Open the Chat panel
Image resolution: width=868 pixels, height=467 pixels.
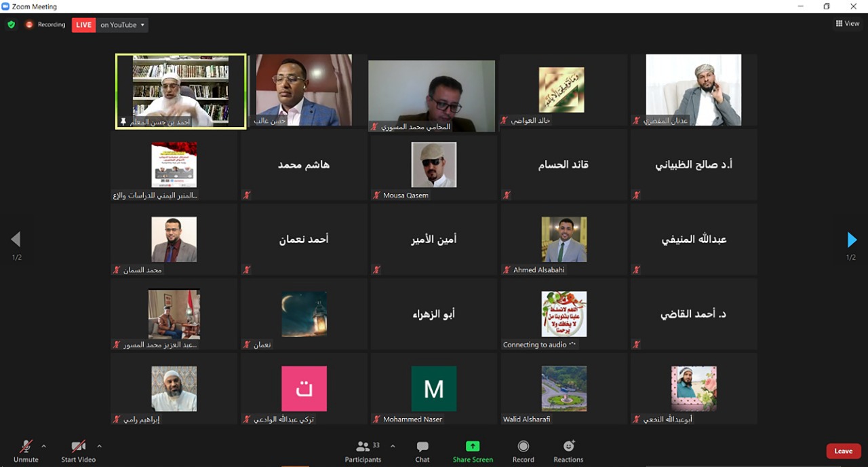point(422,447)
